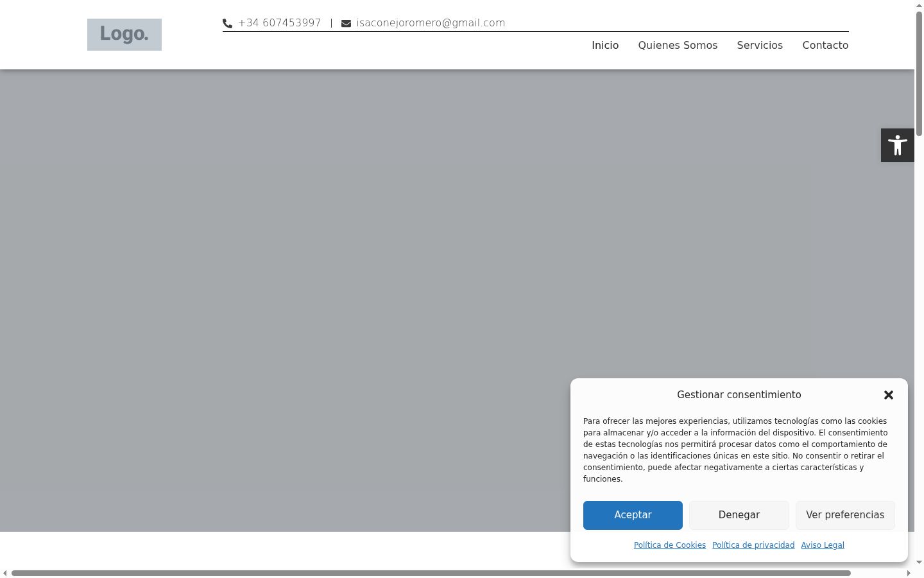Navigate to Servicios
924x578 pixels.
point(760,46)
